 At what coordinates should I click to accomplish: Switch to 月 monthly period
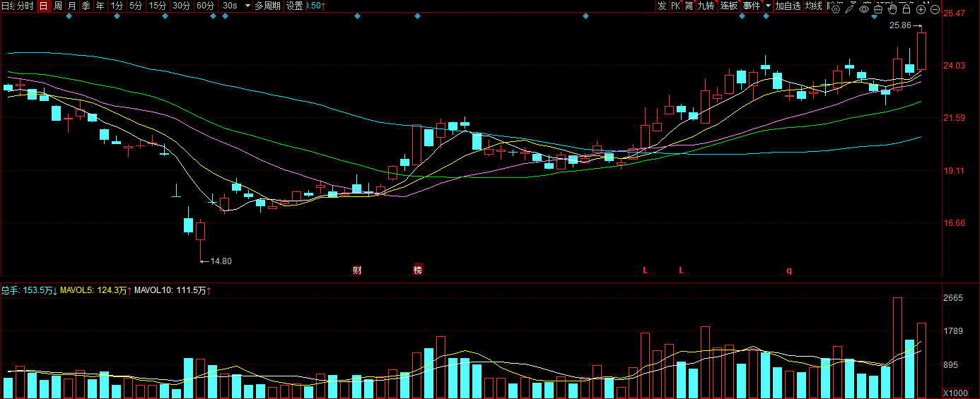point(72,6)
